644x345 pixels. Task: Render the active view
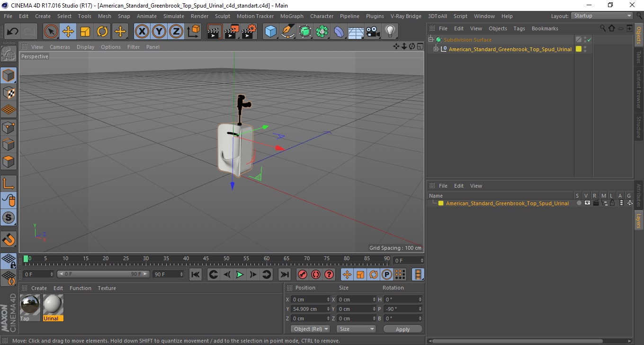215,32
